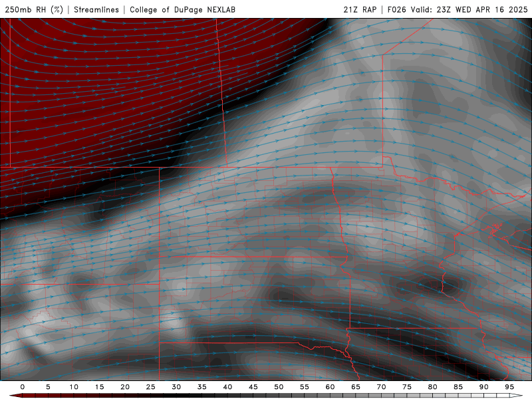The image size is (532, 399).
Task: Click the '60' label on the color scale
Action: [x=330, y=387]
